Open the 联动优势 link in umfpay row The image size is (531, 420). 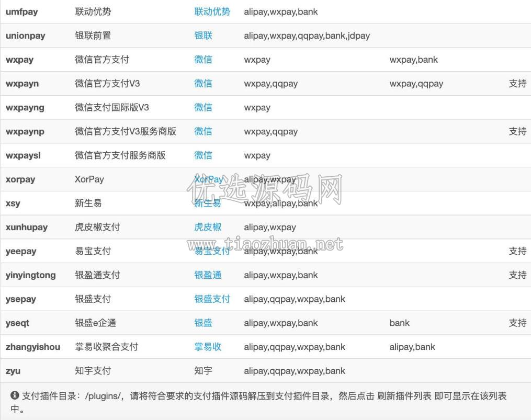pos(212,12)
